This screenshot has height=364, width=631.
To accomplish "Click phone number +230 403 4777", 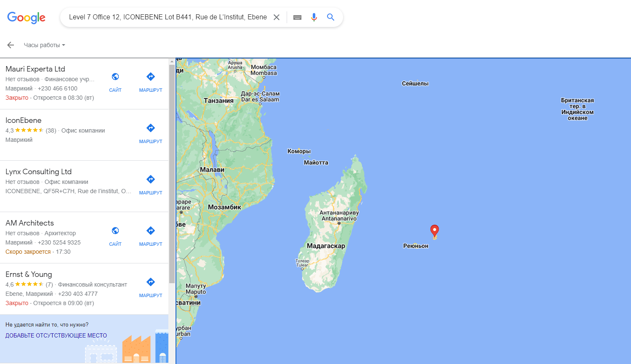I will pos(78,294).
